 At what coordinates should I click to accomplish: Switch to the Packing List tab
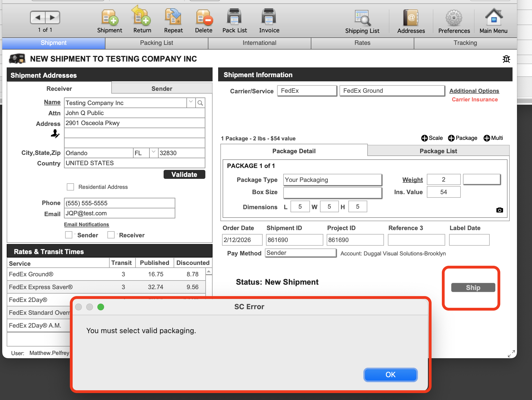(x=157, y=43)
